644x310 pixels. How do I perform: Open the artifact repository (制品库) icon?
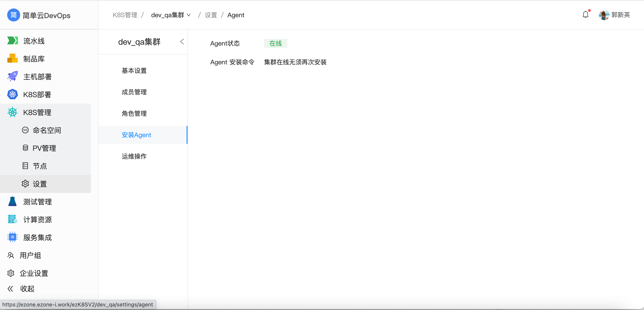[x=12, y=59]
